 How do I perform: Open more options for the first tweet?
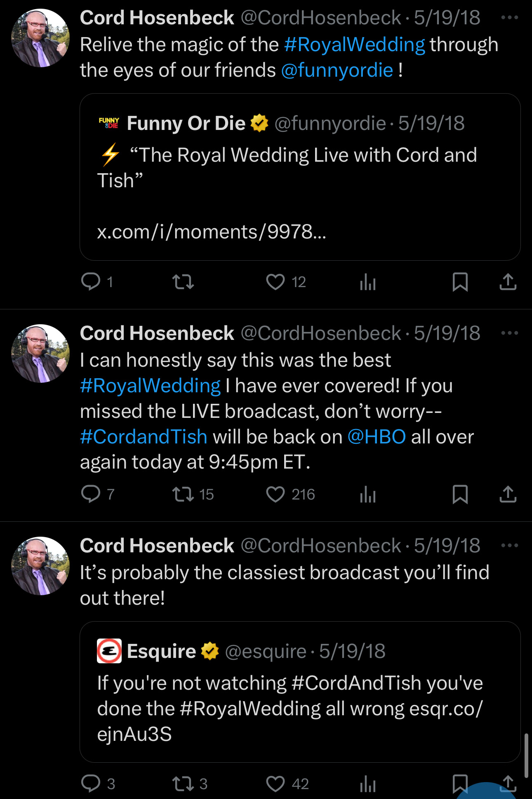(509, 18)
